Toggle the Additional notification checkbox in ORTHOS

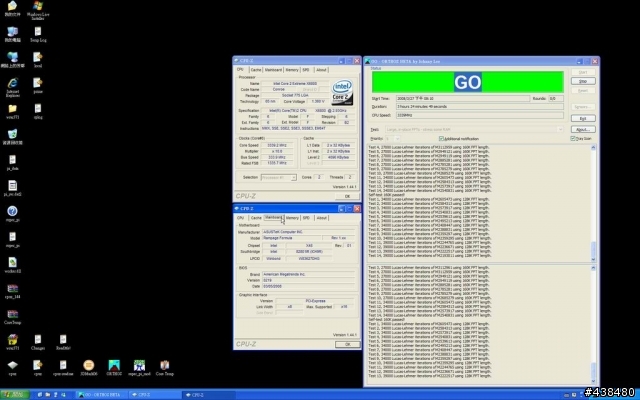pos(441,139)
